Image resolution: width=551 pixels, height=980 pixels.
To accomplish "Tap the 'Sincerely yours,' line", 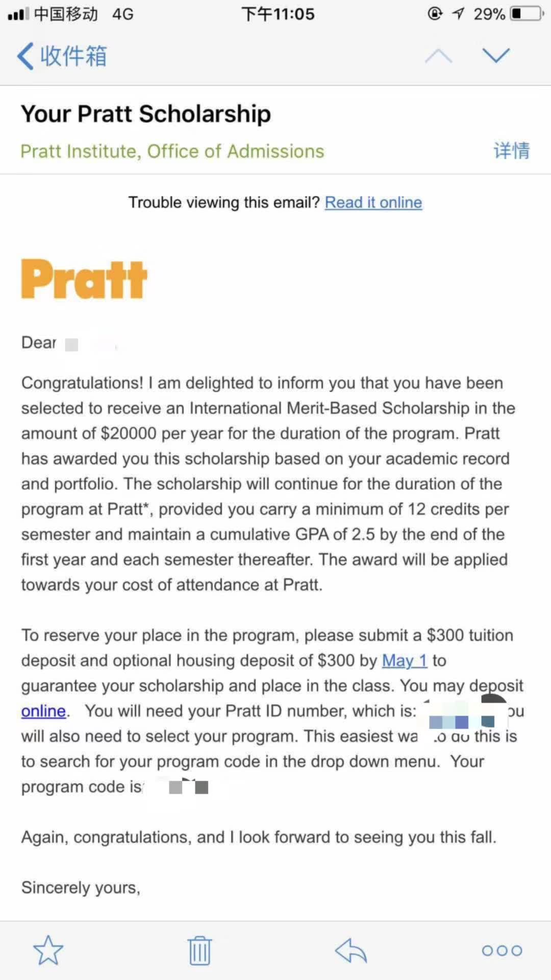I will [81, 888].
